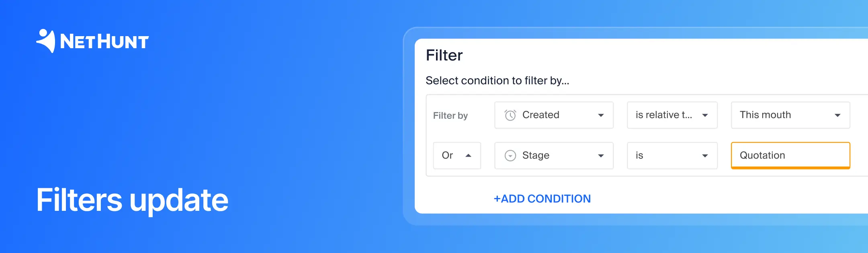Screen dimensions: 868x253
Task: Open the Created field dropdown
Action: click(x=554, y=115)
